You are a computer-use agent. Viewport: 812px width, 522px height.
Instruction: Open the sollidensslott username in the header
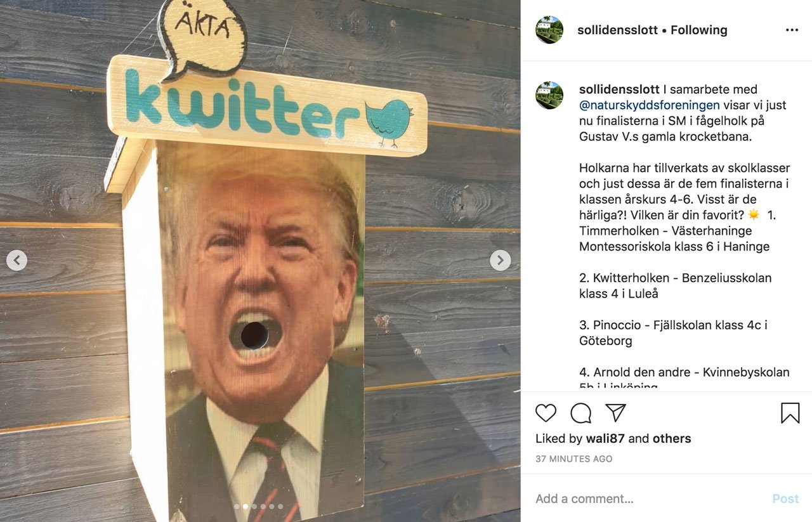[617, 30]
